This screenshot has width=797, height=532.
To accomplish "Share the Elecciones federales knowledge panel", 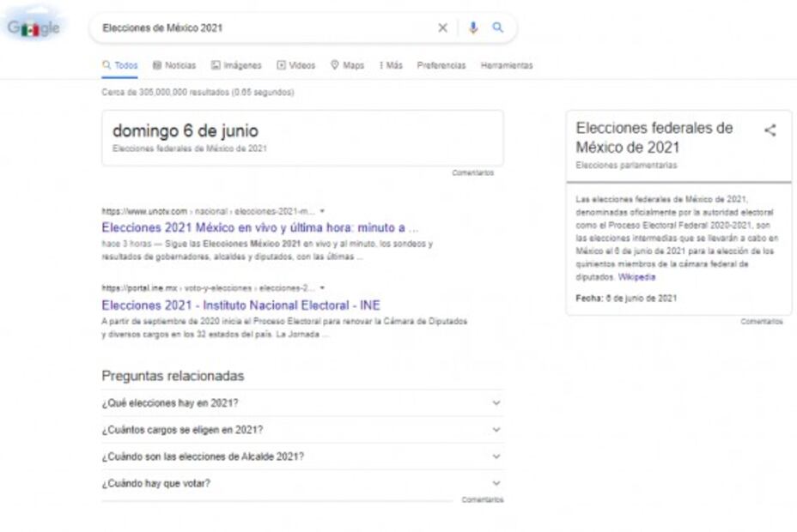I will pyautogui.click(x=770, y=130).
